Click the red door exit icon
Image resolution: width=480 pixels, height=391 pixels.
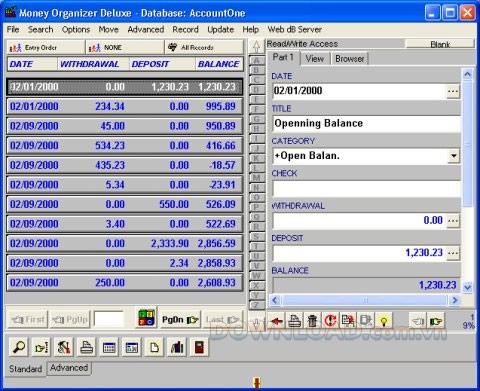click(199, 348)
